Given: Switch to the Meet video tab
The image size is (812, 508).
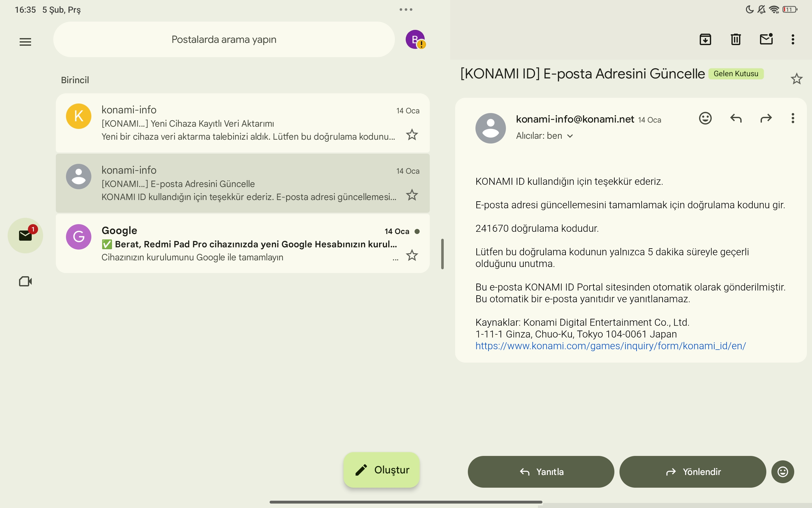Looking at the screenshot, I should [x=25, y=281].
